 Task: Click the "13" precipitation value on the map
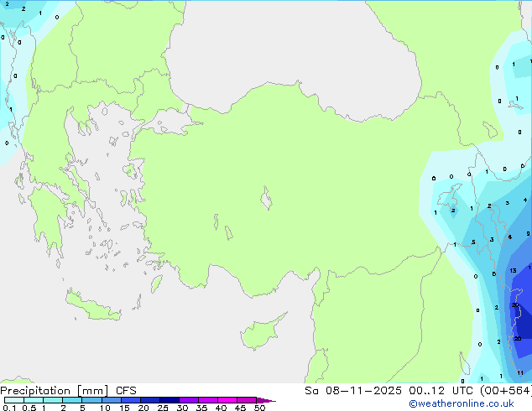tap(513, 270)
